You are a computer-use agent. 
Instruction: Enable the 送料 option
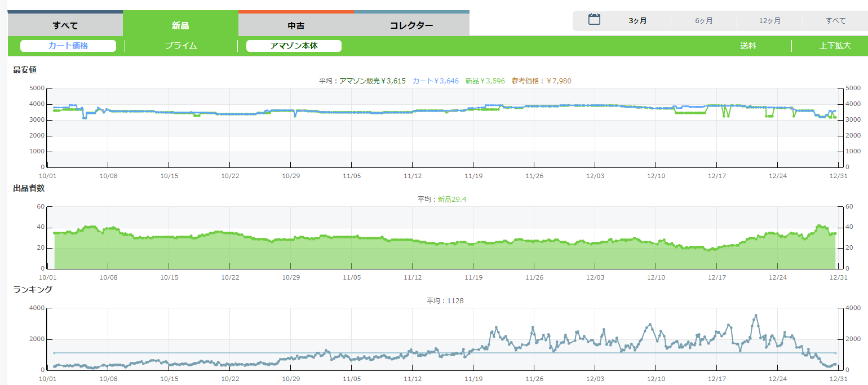tap(748, 46)
